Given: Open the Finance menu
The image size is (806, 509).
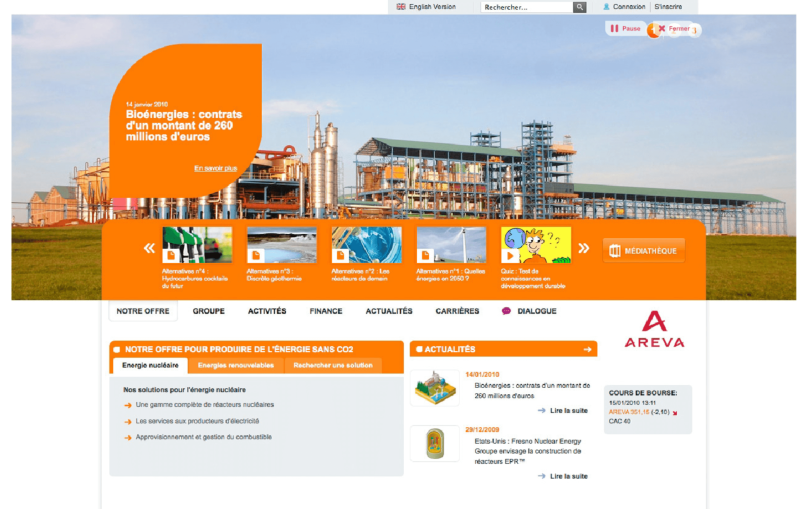Looking at the screenshot, I should (326, 311).
